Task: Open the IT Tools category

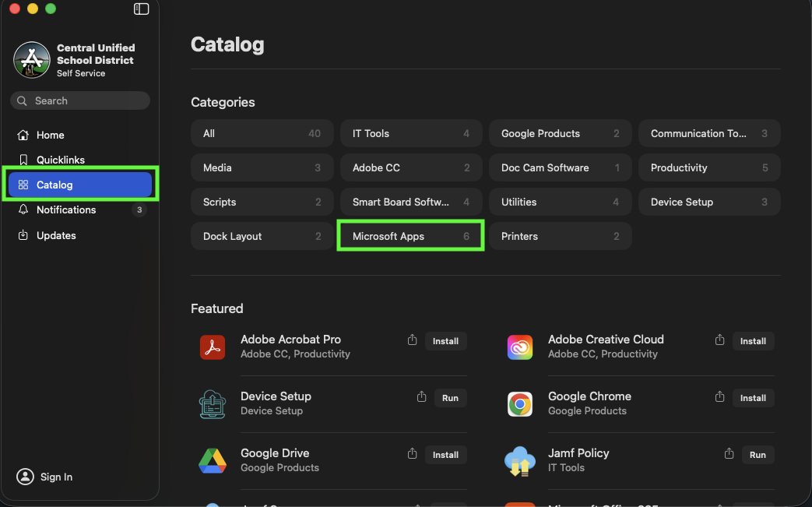Action: click(411, 134)
